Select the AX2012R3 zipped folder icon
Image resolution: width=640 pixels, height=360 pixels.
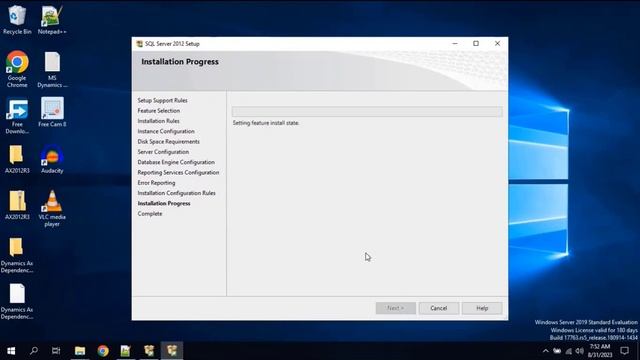point(17,205)
